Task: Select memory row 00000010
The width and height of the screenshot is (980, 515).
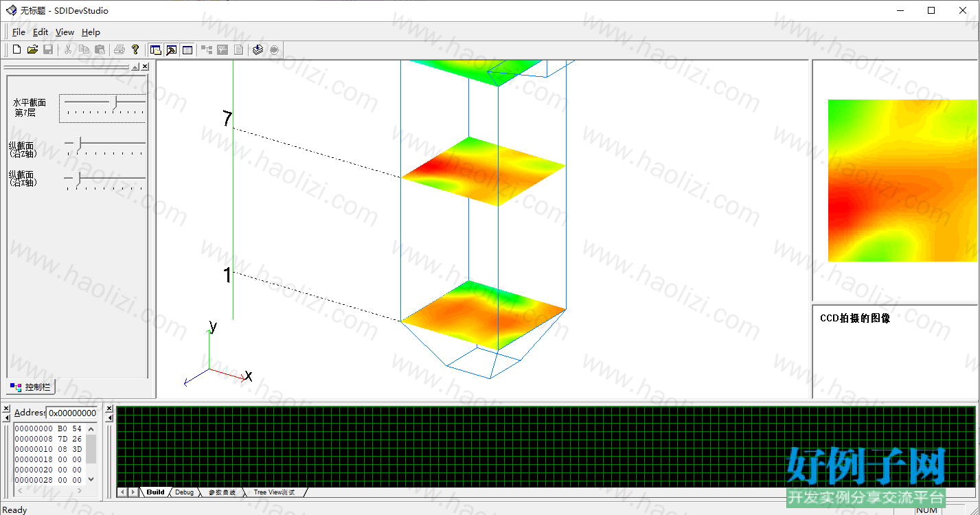Action: [x=48, y=449]
